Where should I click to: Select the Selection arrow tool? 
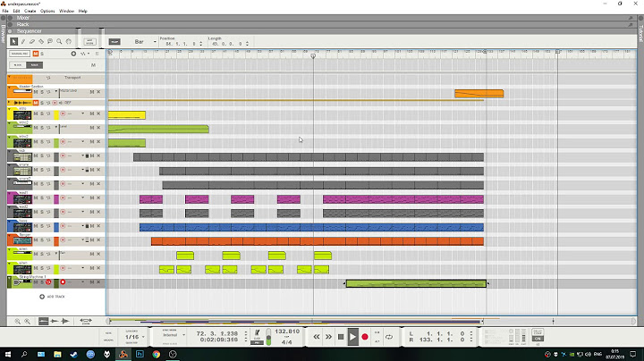14,41
